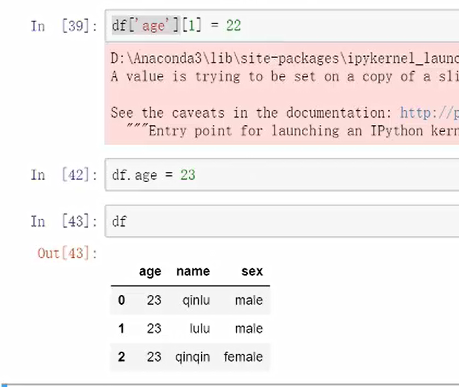Select the In [43] prompt label

pyautogui.click(x=64, y=221)
